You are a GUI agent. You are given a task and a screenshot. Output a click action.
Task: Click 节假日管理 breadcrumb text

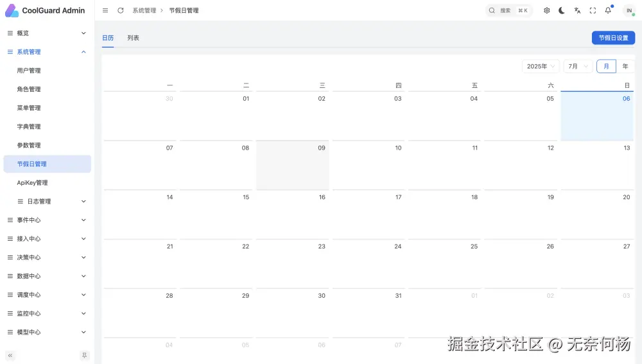(x=184, y=11)
